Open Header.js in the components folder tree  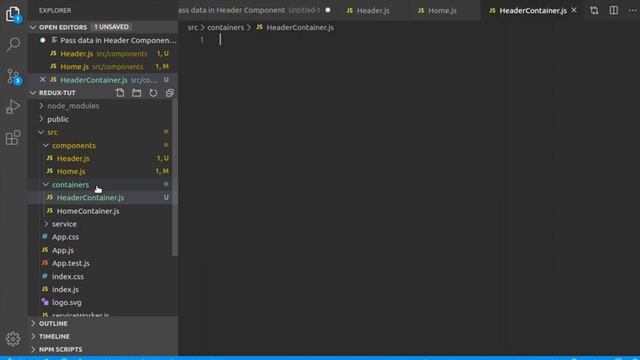[73, 158]
